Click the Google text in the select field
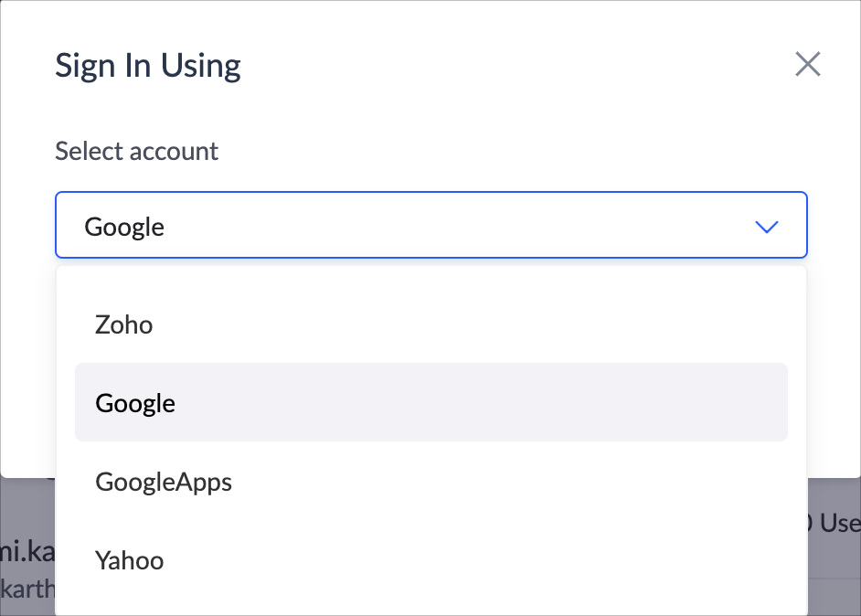This screenshot has height=616, width=861. 124,226
